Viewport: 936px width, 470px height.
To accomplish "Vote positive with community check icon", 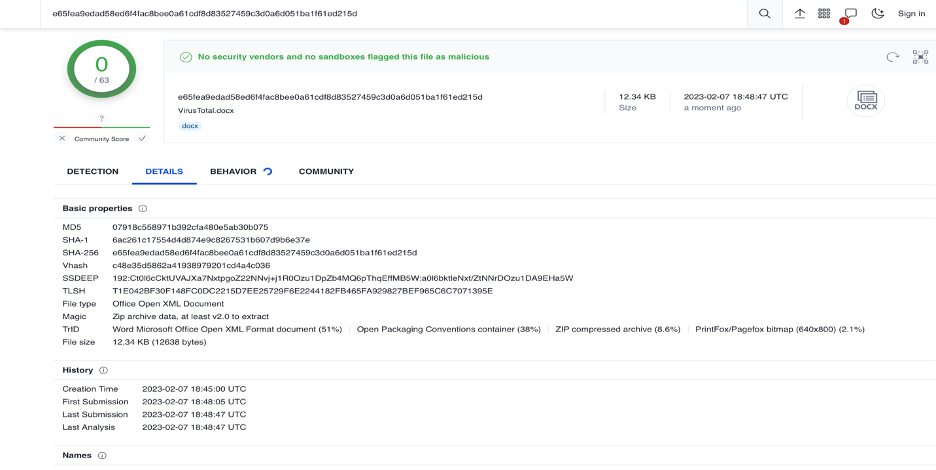I will point(141,139).
